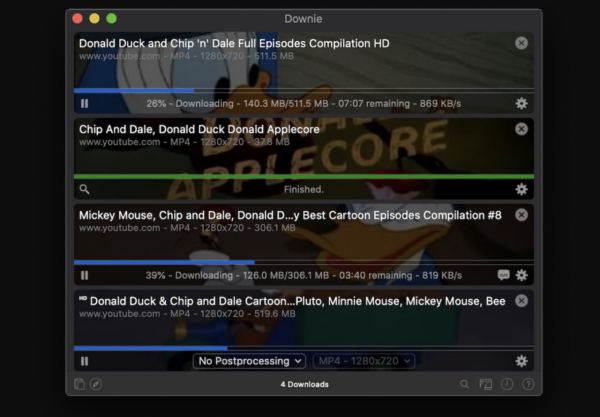Cancel the first Donald Duck compilation download
600x417 pixels.
pos(521,43)
